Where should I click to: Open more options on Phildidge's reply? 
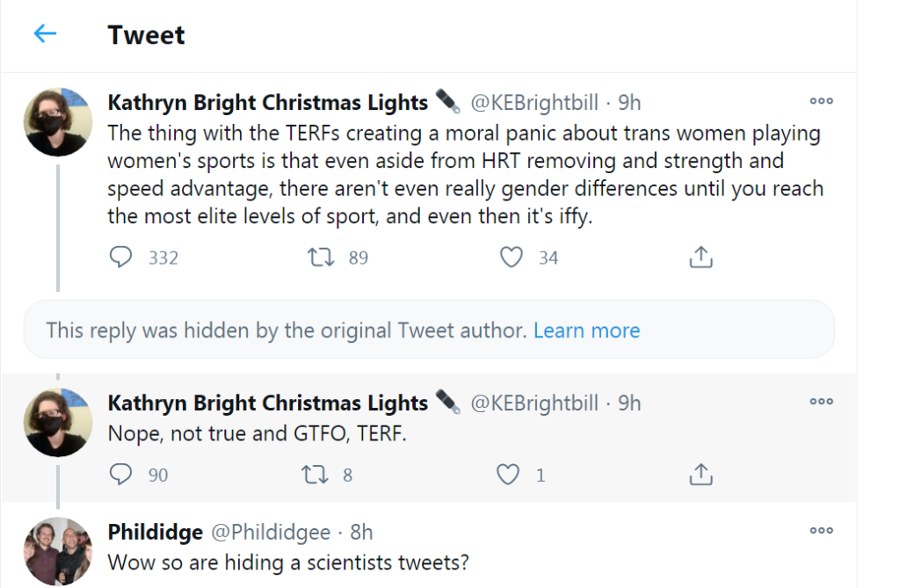point(821,531)
